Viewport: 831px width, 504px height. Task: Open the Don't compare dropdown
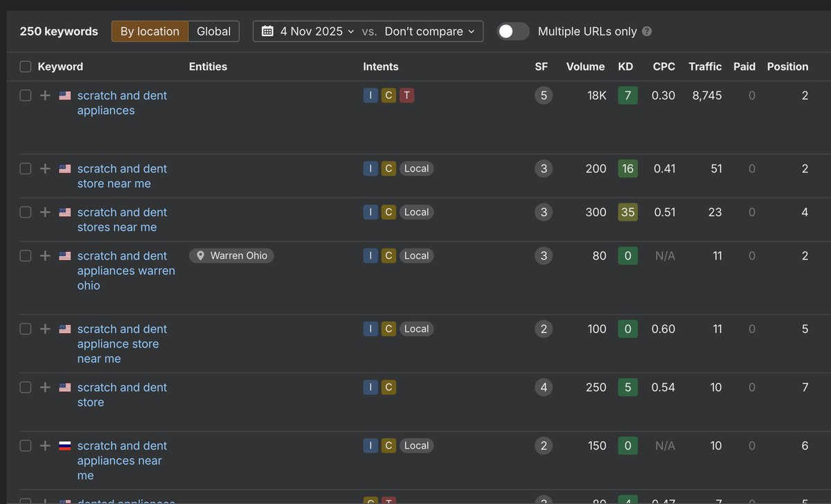tap(429, 31)
